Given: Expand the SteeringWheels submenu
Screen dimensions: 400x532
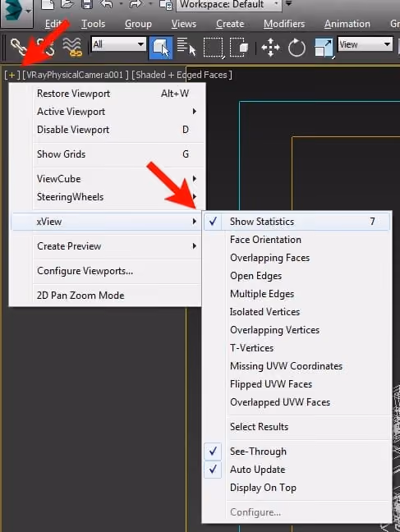Looking at the screenshot, I should pos(107,197).
